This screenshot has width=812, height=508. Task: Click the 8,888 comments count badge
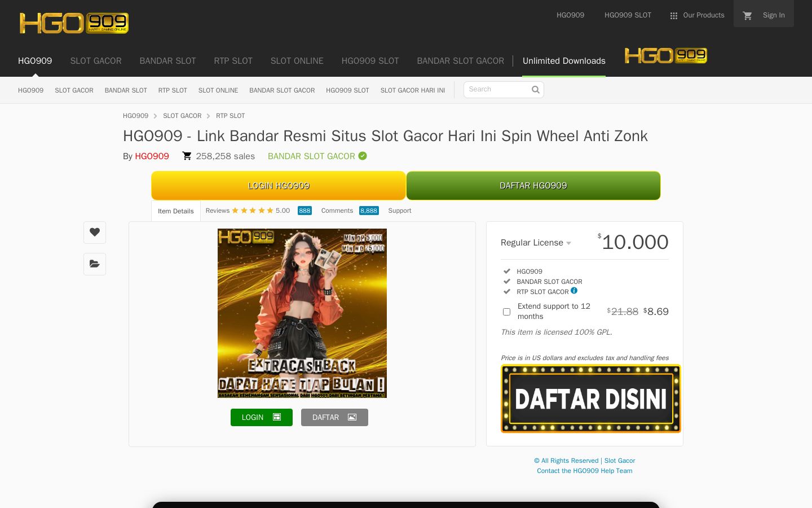click(x=369, y=211)
